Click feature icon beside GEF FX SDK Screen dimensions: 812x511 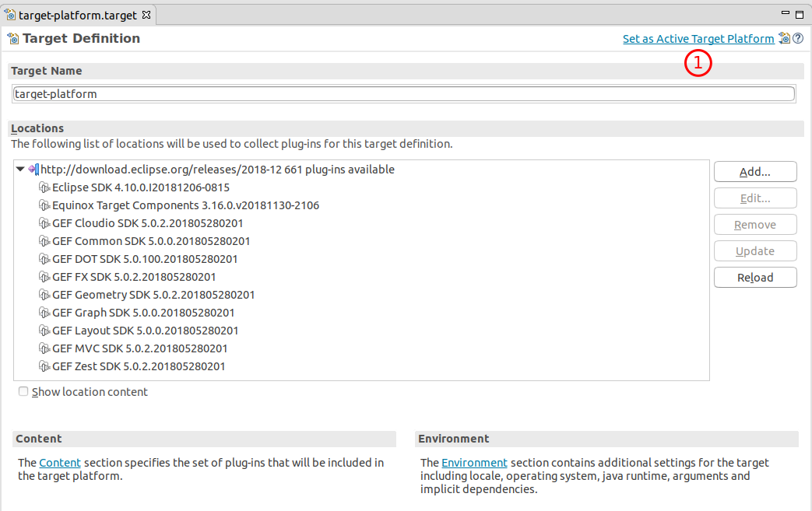pos(44,277)
